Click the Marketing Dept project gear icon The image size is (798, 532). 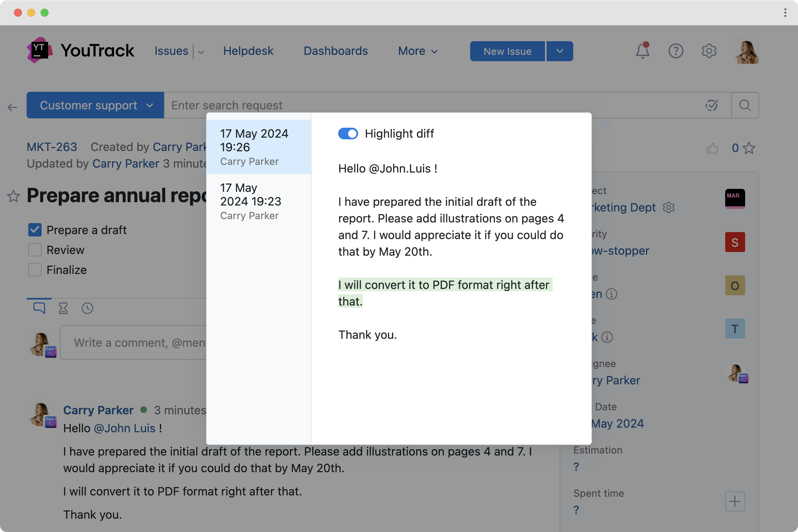668,207
